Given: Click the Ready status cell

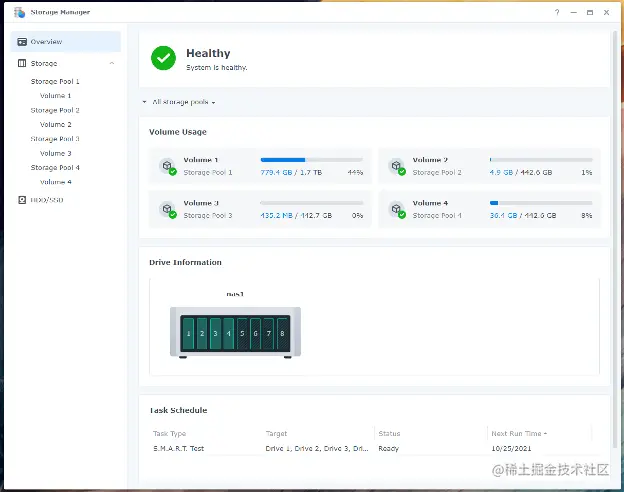Looking at the screenshot, I should (388, 449).
